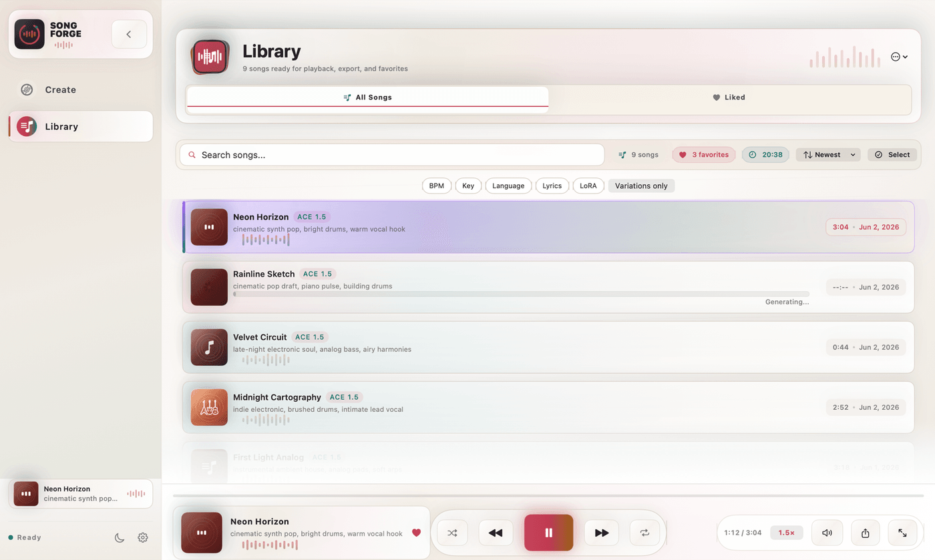Open the Lyrics filter
The image size is (935, 560).
pyautogui.click(x=552, y=186)
